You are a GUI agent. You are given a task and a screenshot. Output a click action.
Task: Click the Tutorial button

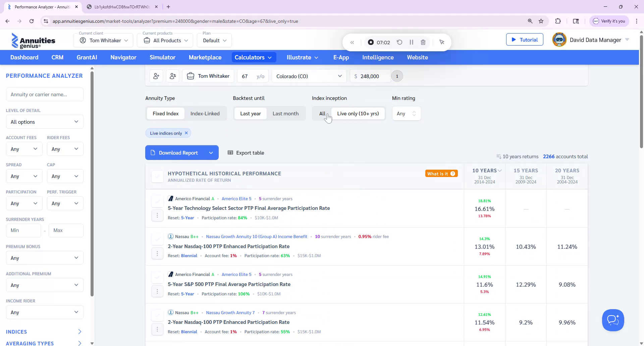click(x=525, y=39)
